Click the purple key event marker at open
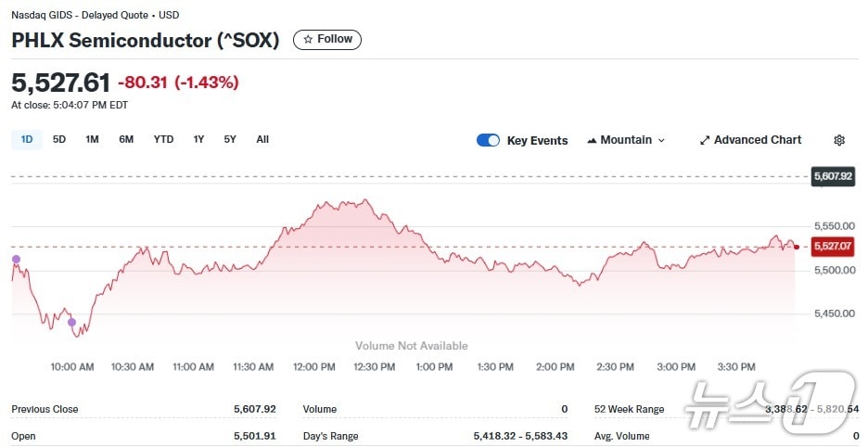 [16, 259]
